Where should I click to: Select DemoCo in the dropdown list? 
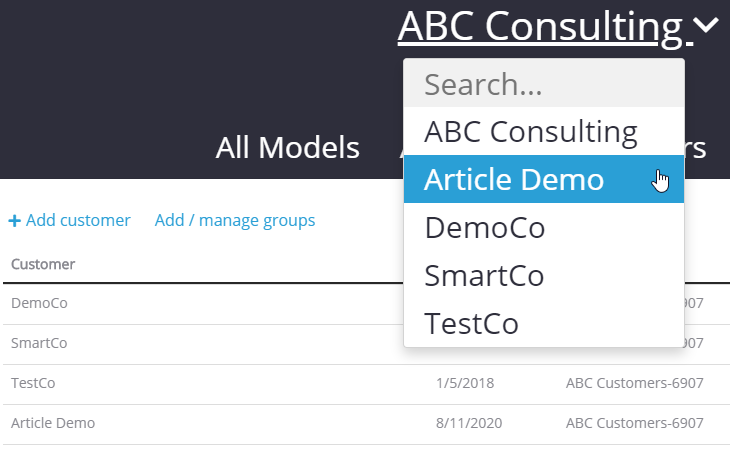(x=544, y=227)
